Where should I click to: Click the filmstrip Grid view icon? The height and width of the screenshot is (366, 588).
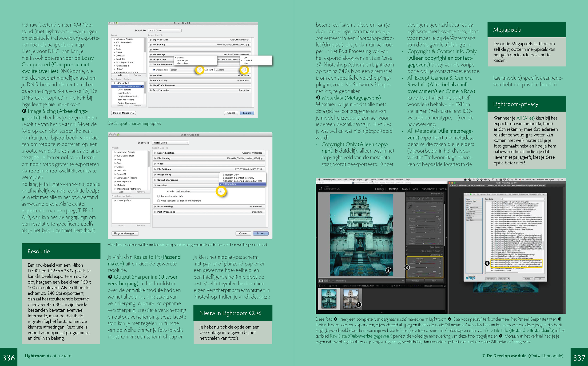(x=330, y=286)
